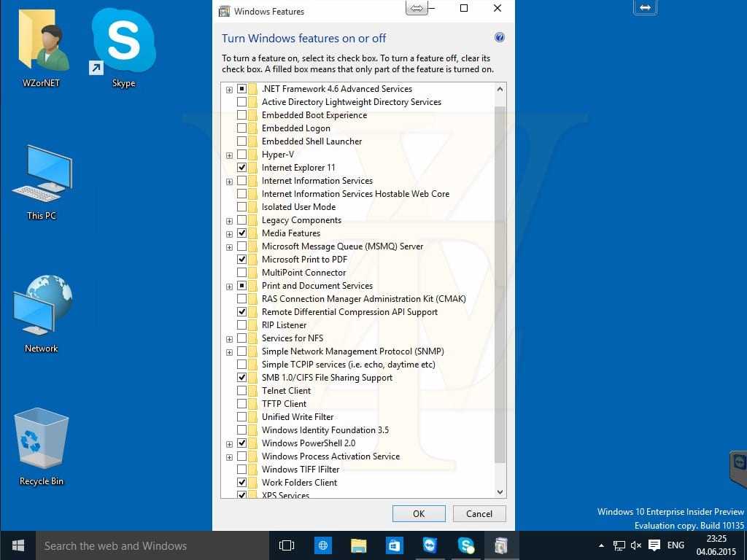The image size is (747, 560).
Task: Disable the Microsoft Print to PDF checkbox
Action: 241,260
